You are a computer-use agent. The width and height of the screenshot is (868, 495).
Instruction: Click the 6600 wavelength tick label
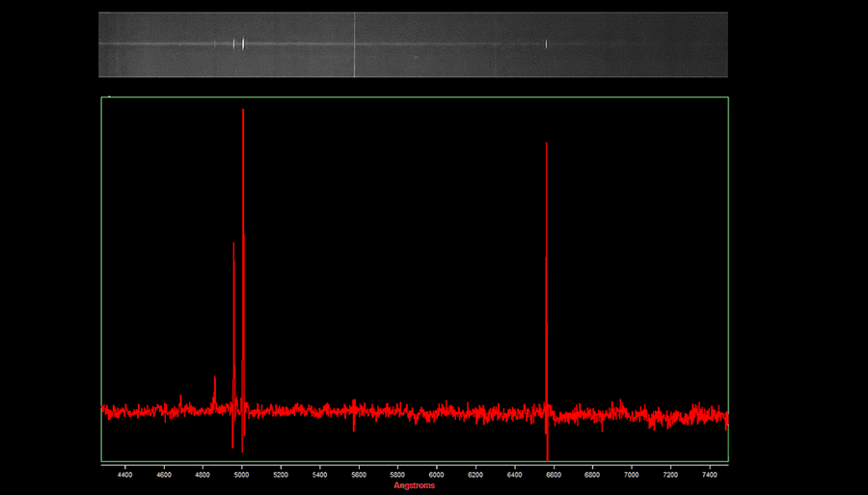554,474
